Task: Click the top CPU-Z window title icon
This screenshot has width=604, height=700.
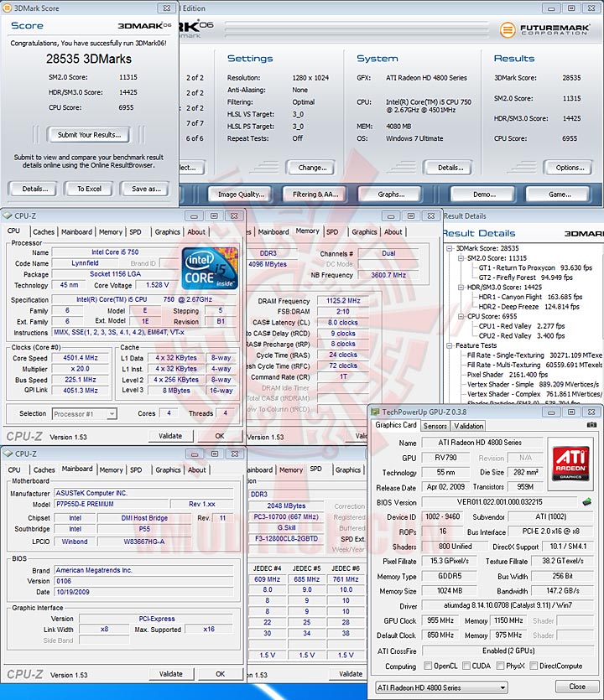Action: click(x=8, y=215)
